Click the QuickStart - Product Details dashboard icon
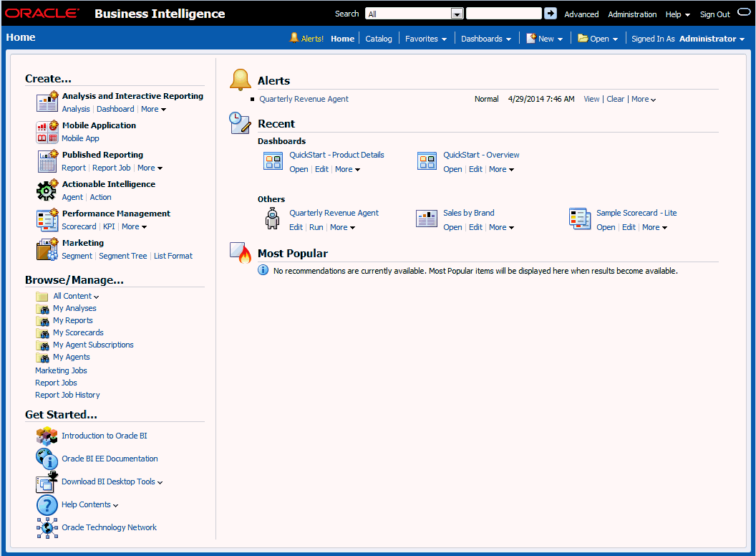Screen dimensions: 756x556 (273, 161)
